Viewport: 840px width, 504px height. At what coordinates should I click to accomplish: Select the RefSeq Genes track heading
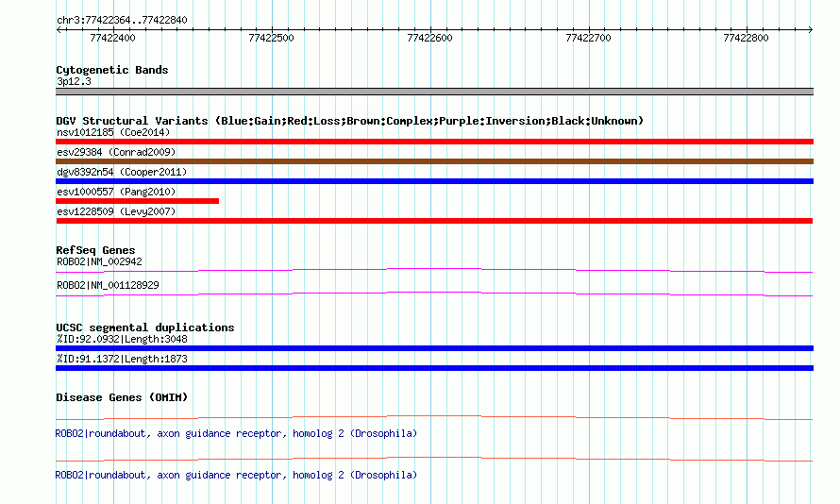(95, 250)
